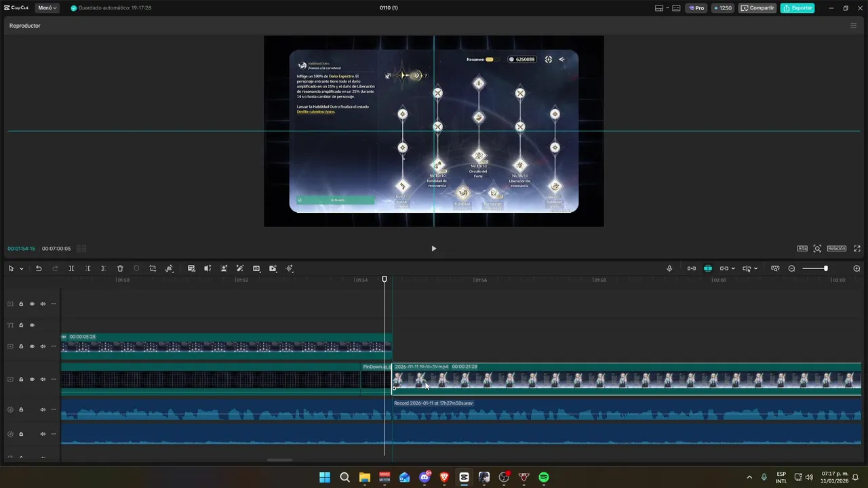Select the 2026-01-11 mp4 video clip
The height and width of the screenshot is (488, 868).
click(627, 379)
